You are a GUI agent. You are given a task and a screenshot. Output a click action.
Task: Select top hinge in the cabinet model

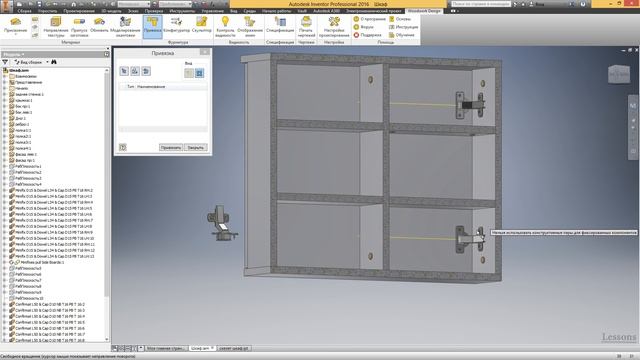coord(470,105)
